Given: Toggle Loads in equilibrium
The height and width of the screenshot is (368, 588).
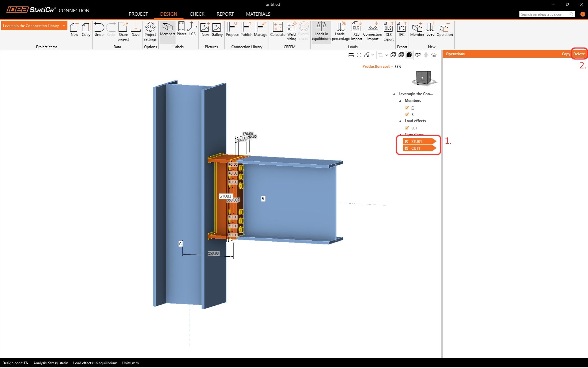Looking at the screenshot, I should pos(321,31).
